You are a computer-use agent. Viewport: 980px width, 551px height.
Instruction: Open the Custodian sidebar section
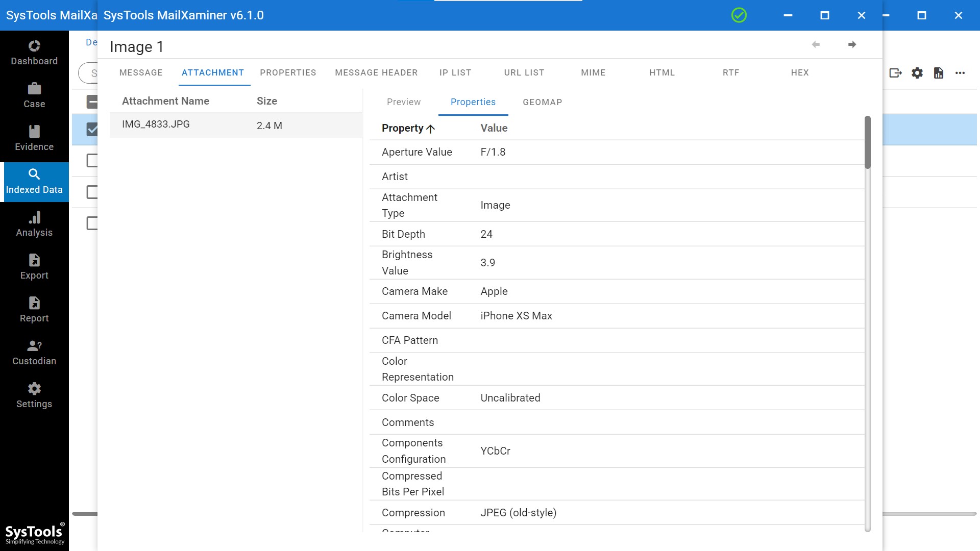(x=34, y=353)
